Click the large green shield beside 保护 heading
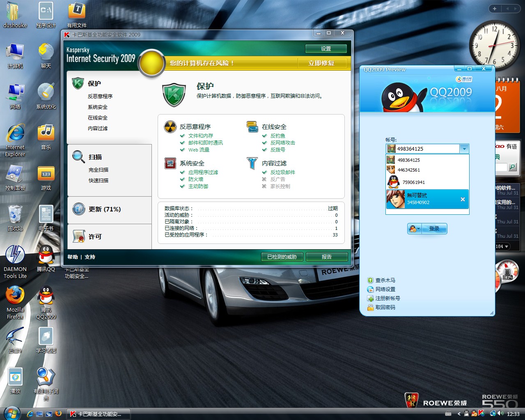The image size is (525, 420). [174, 94]
